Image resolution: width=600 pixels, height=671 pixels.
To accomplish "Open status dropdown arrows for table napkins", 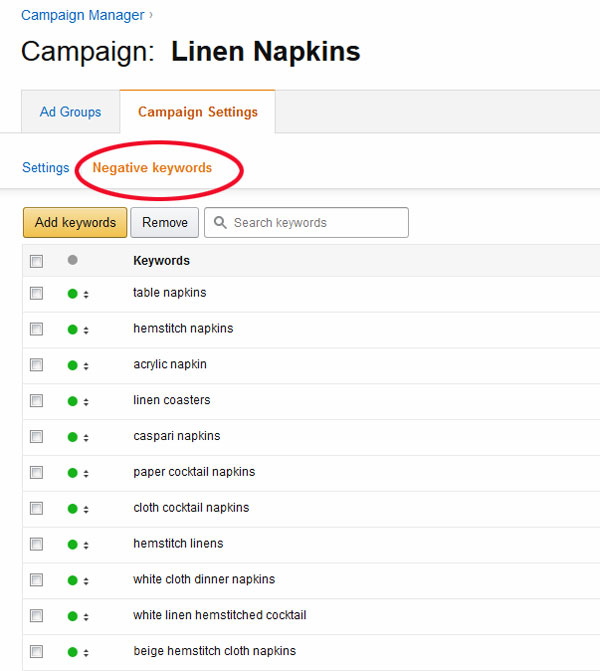I will pos(86,294).
